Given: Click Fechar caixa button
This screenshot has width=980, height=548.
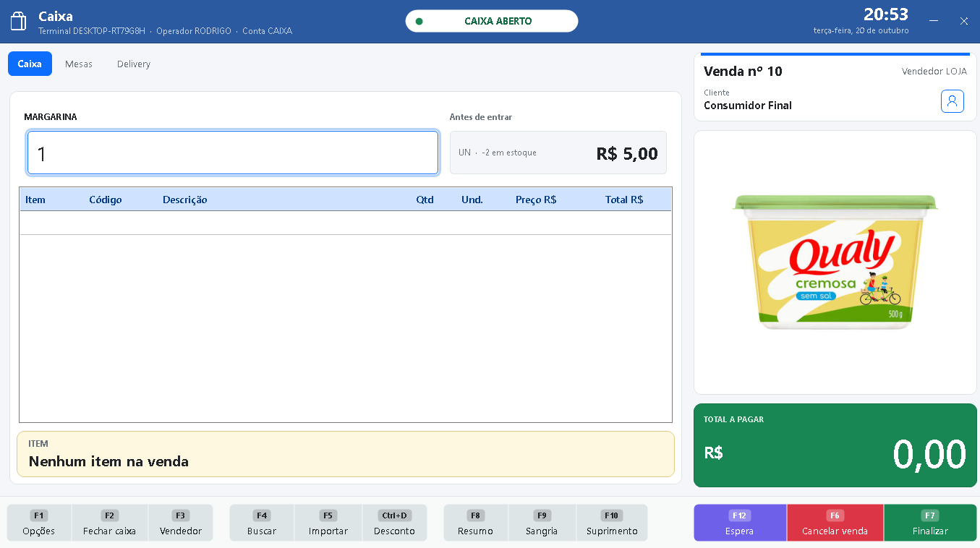Looking at the screenshot, I should 109,523.
